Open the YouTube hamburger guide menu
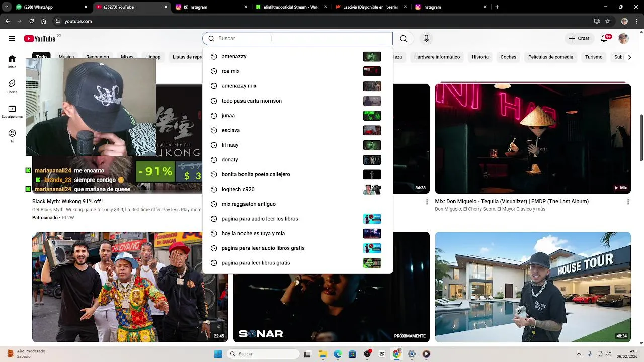Image resolution: width=644 pixels, height=362 pixels. tap(12, 39)
